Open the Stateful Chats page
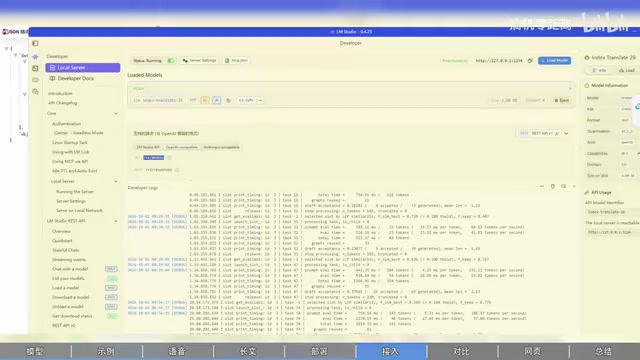This screenshot has height=360, width=640. pyautogui.click(x=66, y=250)
